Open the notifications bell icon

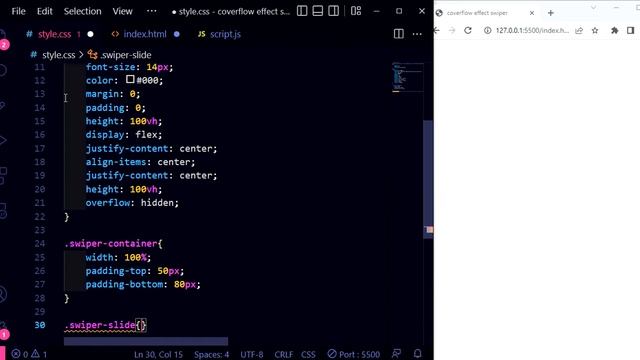coord(418,354)
